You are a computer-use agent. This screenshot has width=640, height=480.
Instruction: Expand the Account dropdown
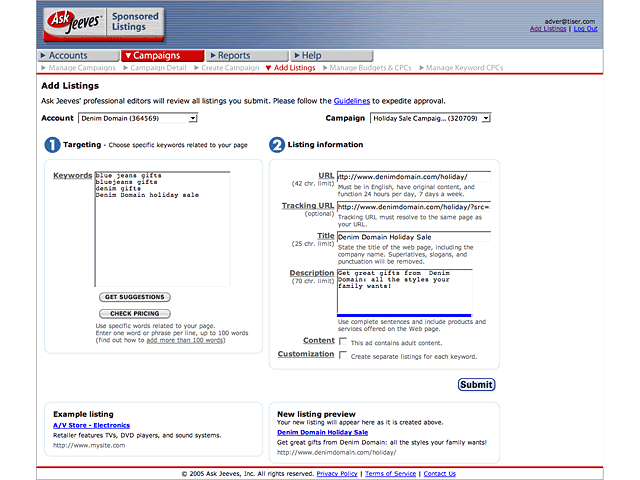137,118
